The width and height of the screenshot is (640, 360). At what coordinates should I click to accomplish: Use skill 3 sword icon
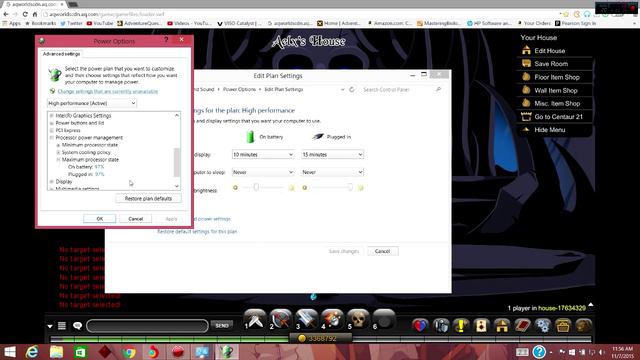click(x=307, y=320)
